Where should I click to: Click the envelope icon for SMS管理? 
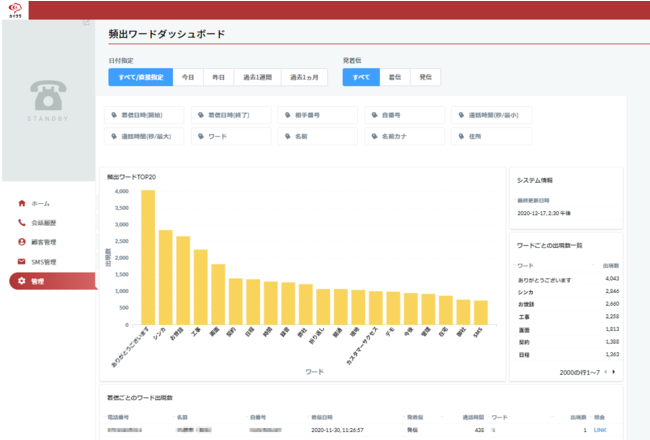pos(22,262)
